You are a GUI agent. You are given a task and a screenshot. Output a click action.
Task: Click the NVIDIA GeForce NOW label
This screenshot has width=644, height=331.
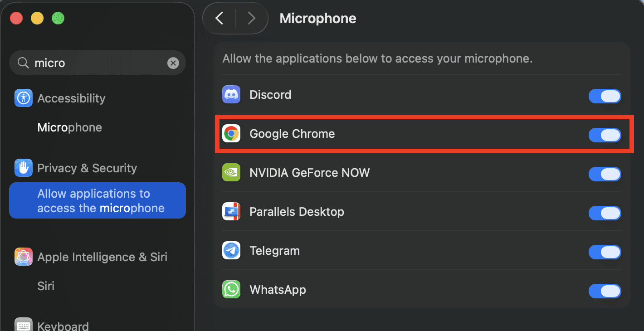point(310,173)
